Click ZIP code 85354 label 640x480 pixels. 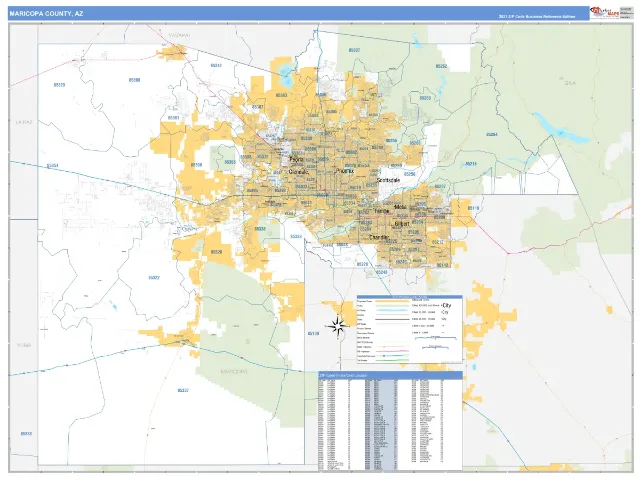53,166
